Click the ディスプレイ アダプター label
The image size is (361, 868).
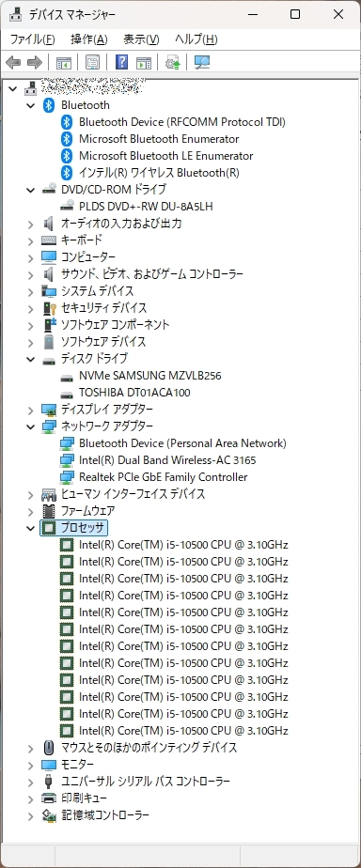[107, 410]
